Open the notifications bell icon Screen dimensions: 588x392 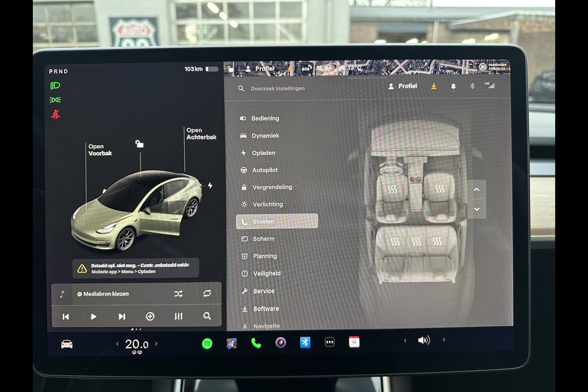point(453,86)
